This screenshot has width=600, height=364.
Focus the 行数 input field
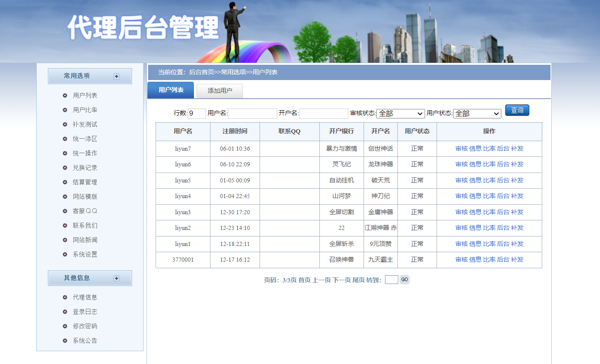coord(197,113)
